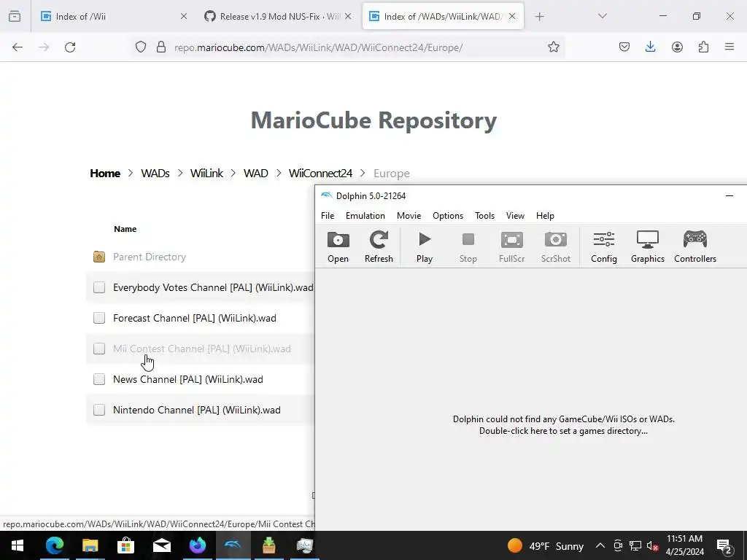Open Microsoft Edge from the taskbar
The image size is (747, 560).
coord(54,545)
